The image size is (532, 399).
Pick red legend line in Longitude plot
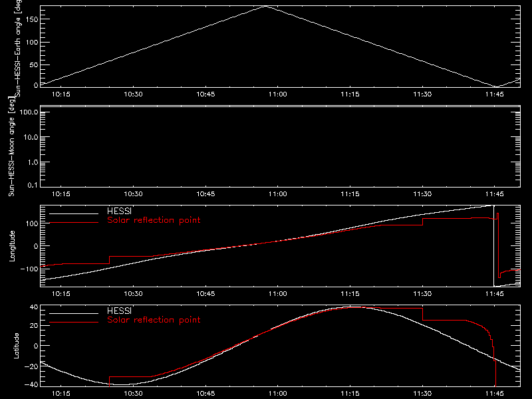click(x=74, y=223)
